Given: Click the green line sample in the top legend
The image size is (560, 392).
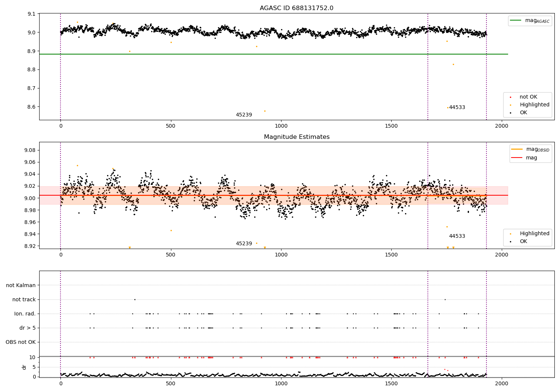Looking at the screenshot, I should (516, 21).
